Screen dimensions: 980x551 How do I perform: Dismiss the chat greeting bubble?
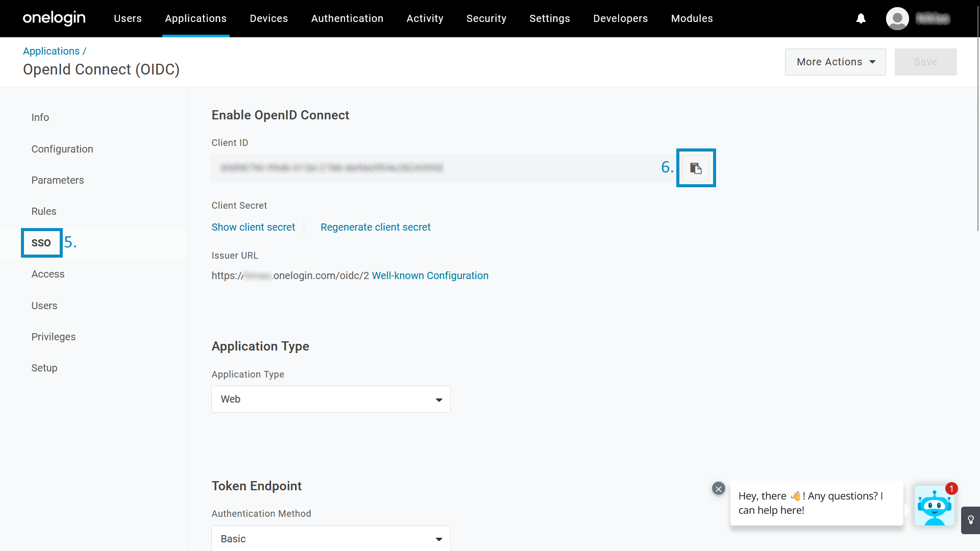(x=718, y=489)
